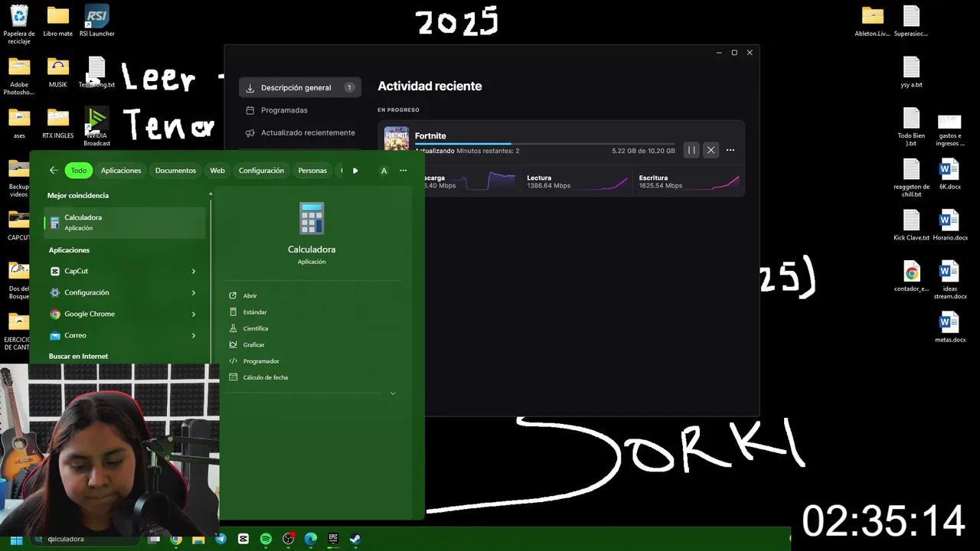Pause the Fortnite update
The width and height of the screenshot is (980, 551).
[691, 150]
